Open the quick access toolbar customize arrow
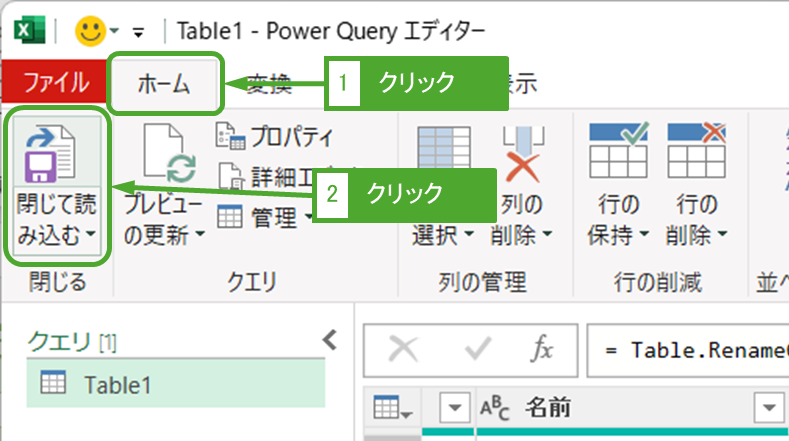This screenshot has width=789, height=441. click(x=137, y=30)
